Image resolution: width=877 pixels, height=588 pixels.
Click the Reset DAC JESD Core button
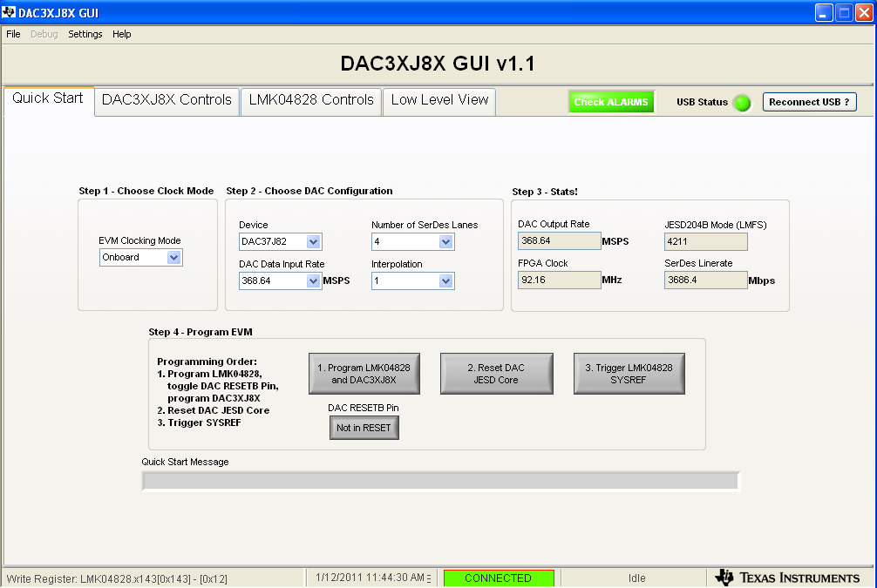(x=496, y=374)
